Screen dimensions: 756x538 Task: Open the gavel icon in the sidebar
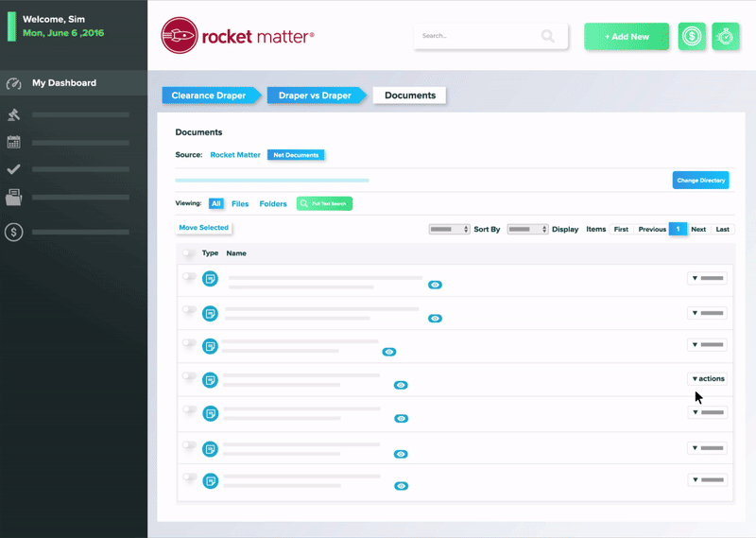pos(13,114)
